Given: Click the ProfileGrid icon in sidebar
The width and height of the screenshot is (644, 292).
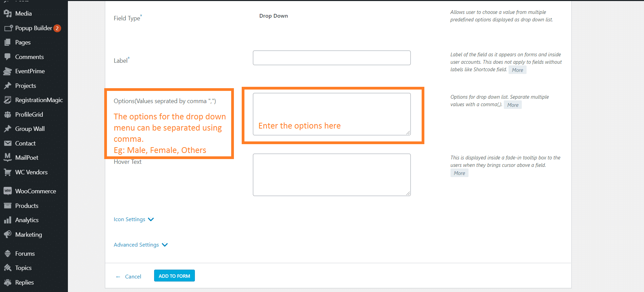Looking at the screenshot, I should click(x=7, y=115).
